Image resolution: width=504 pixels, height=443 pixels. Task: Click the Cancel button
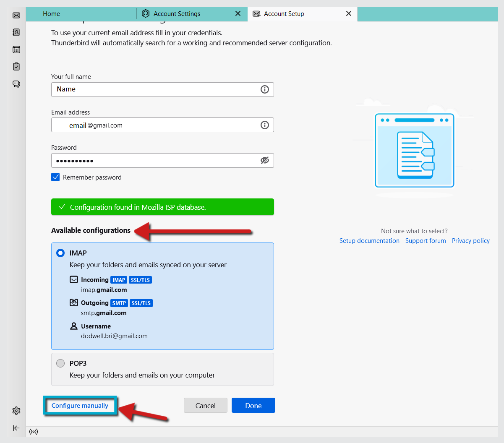tap(206, 405)
